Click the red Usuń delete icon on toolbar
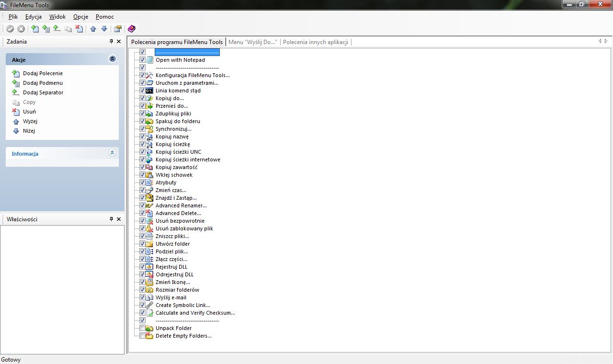 click(x=79, y=28)
